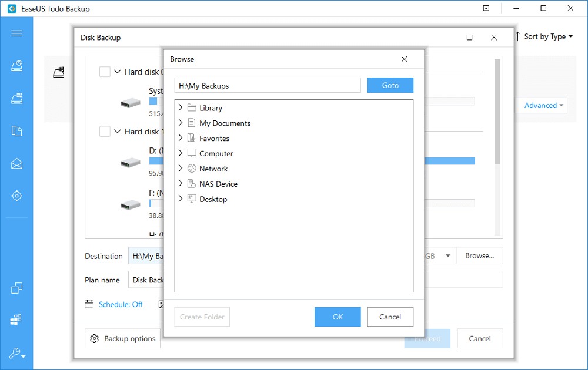Click the Network globe icon
This screenshot has height=370, width=588.
pos(192,169)
